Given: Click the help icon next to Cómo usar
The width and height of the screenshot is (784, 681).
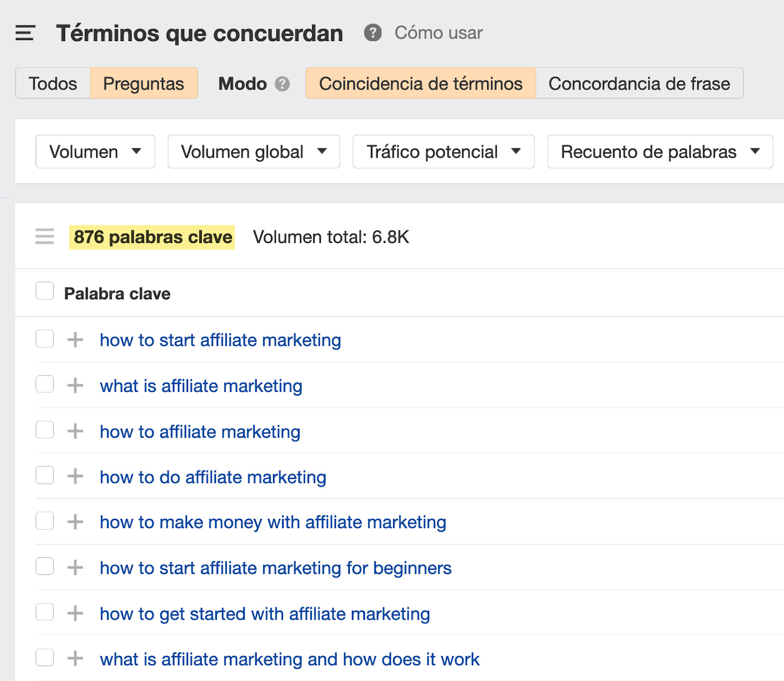Looking at the screenshot, I should [372, 33].
